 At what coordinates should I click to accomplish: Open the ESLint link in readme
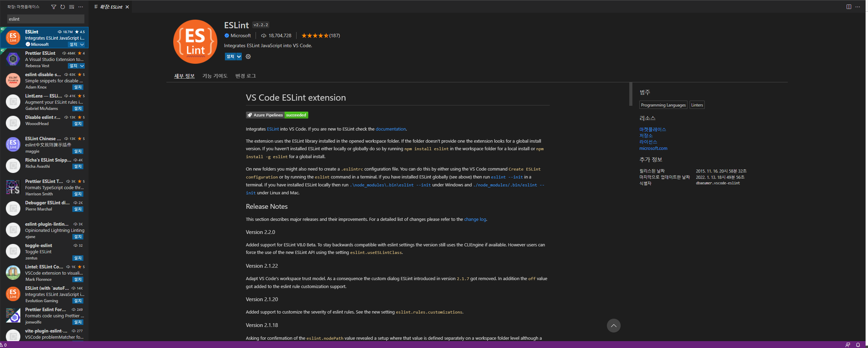coord(273,129)
